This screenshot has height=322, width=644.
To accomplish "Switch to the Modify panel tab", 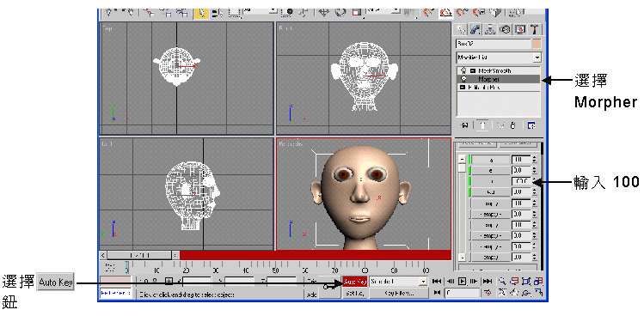I will pyautogui.click(x=475, y=29).
